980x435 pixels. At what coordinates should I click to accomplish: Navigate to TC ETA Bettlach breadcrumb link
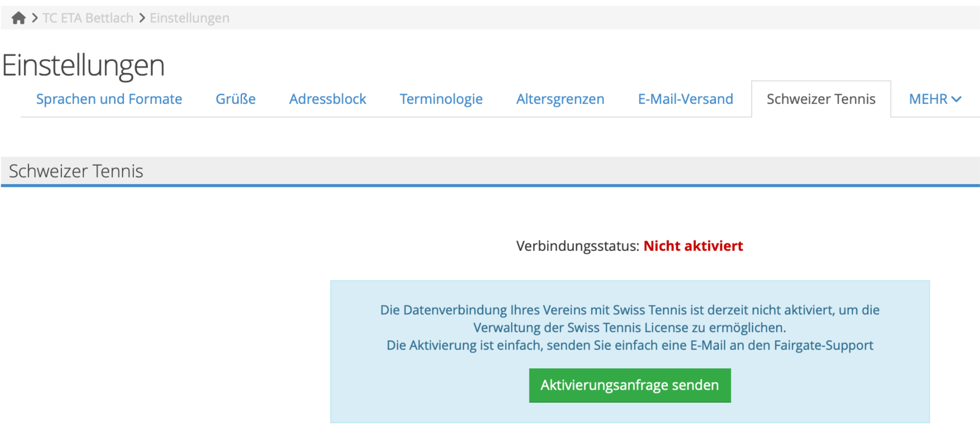(88, 18)
